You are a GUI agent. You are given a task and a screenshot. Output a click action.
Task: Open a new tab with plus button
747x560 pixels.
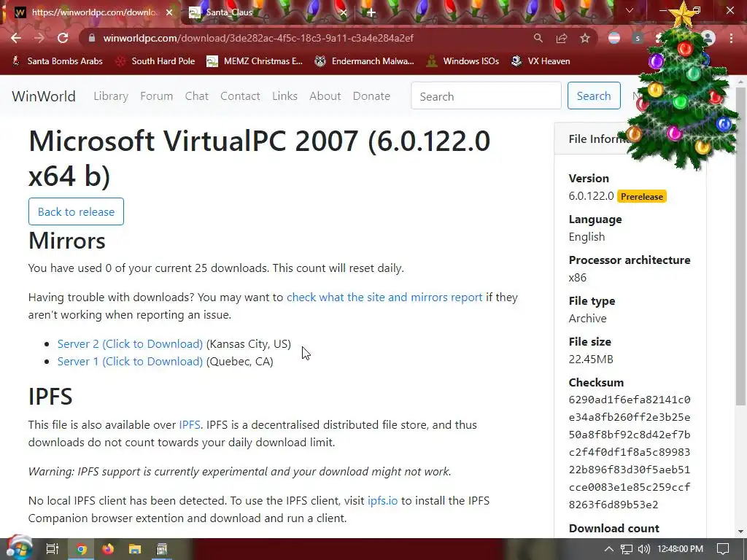(371, 12)
